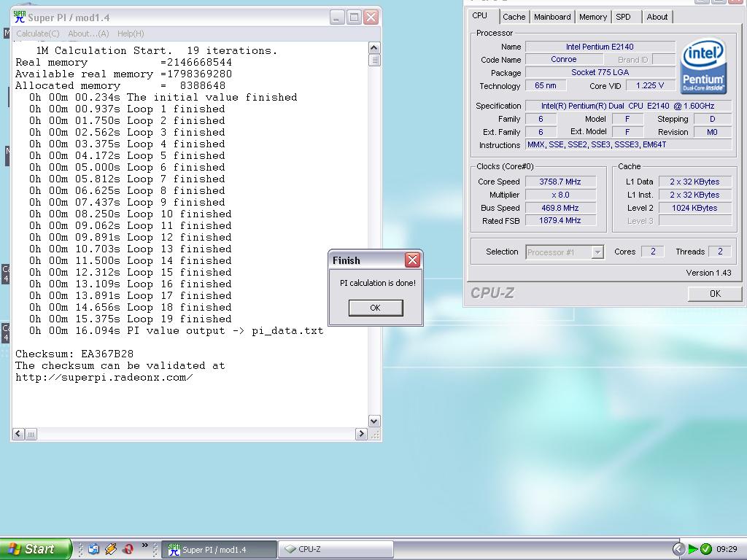Screen dimensions: 747x560
Task: Click the green play-arrow tray icon
Action: tap(693, 549)
